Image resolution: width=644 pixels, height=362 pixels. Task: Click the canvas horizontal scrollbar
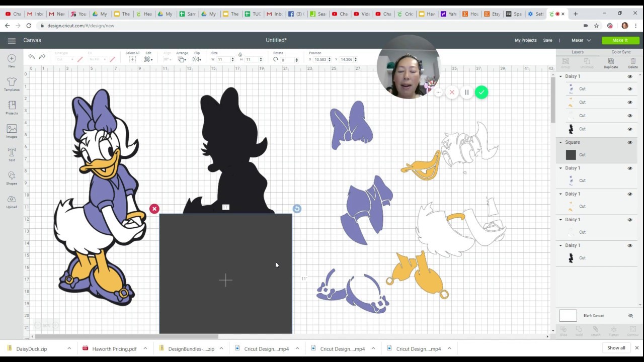coord(126,336)
